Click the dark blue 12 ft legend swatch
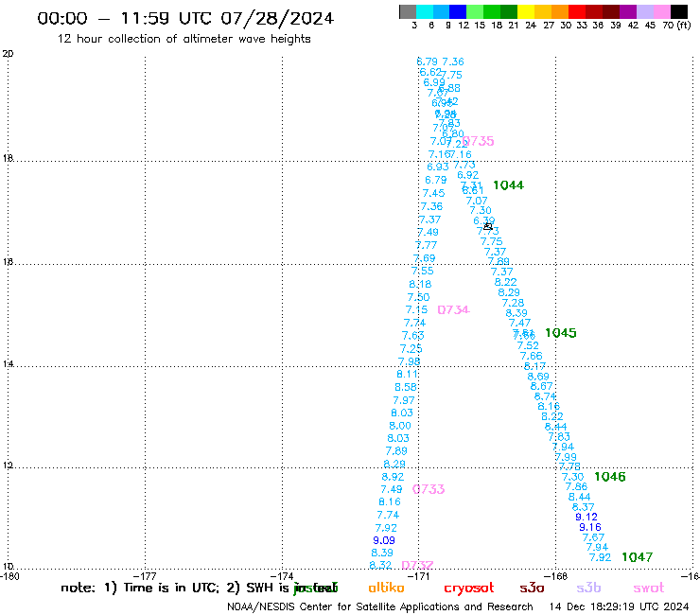The image size is (700, 615). (458, 11)
